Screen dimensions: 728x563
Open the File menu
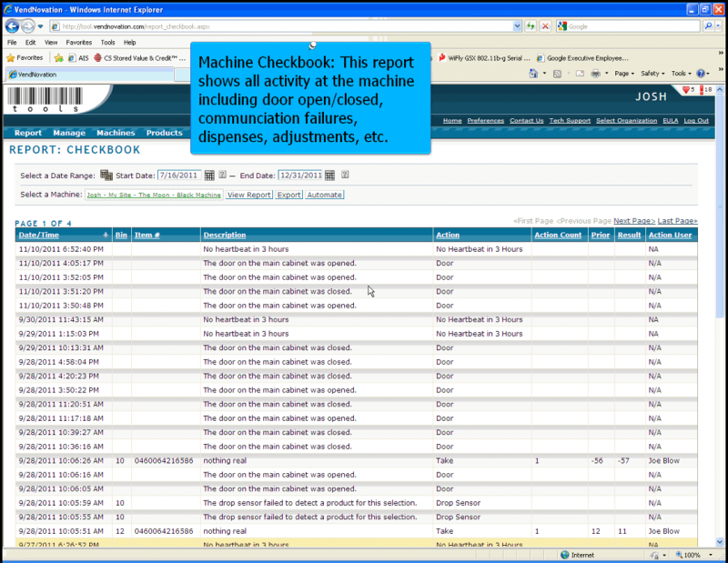(12, 42)
